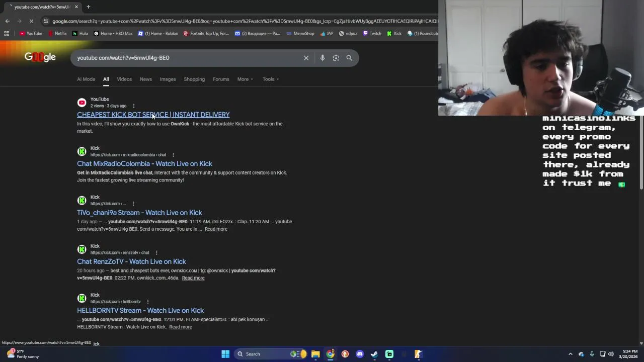Screen dimensions: 644x362
Task: Open TiVo_chani9a Stream result link
Action: coord(139,213)
